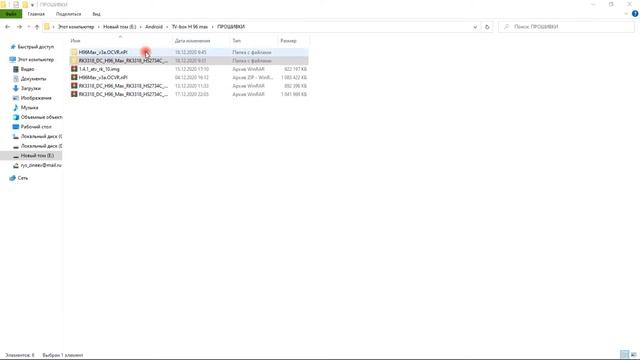Screen dimensions: 640x360
Task: Navigate to Android in the breadcrumb
Action: pos(154,27)
